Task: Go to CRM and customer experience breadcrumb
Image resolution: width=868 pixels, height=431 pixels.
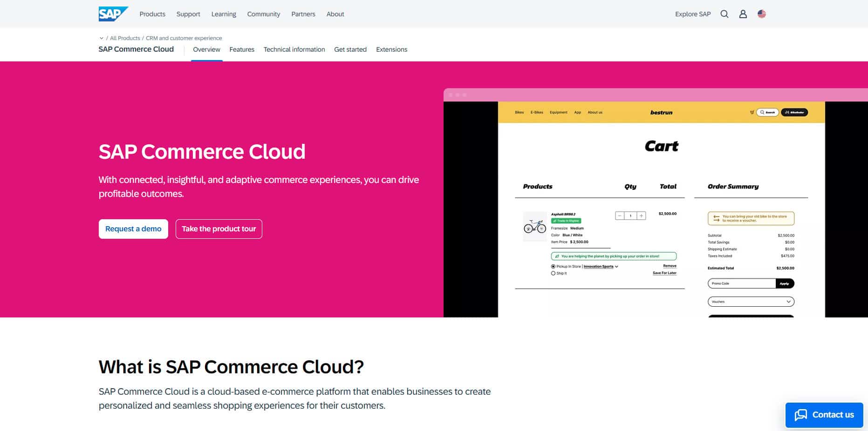Action: 184,38
